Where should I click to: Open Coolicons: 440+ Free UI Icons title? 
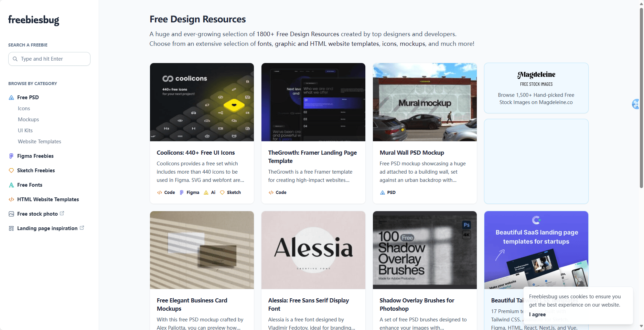(x=195, y=153)
